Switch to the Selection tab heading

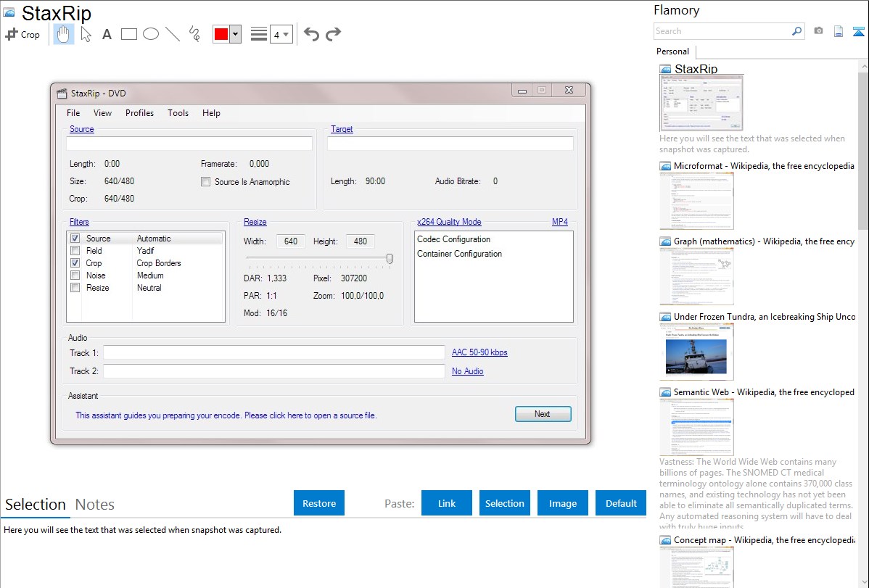pos(36,505)
